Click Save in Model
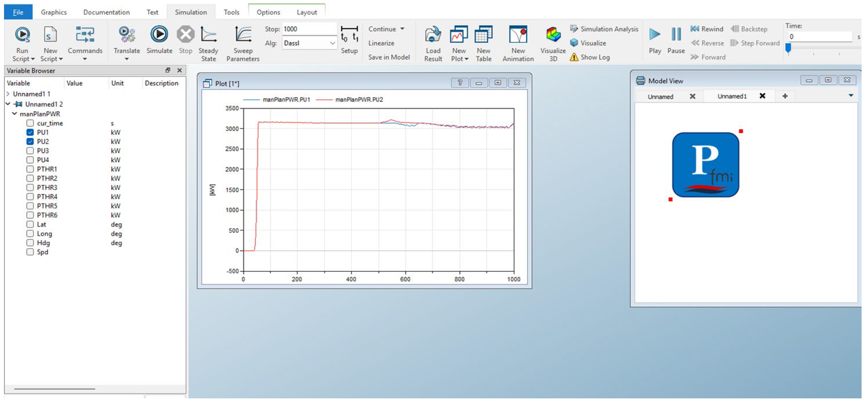Image resolution: width=868 pixels, height=404 pixels. pos(389,57)
